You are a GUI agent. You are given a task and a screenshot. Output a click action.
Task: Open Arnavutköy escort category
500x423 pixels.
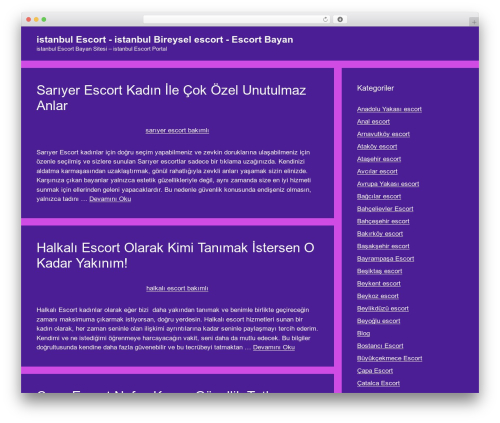[383, 134]
